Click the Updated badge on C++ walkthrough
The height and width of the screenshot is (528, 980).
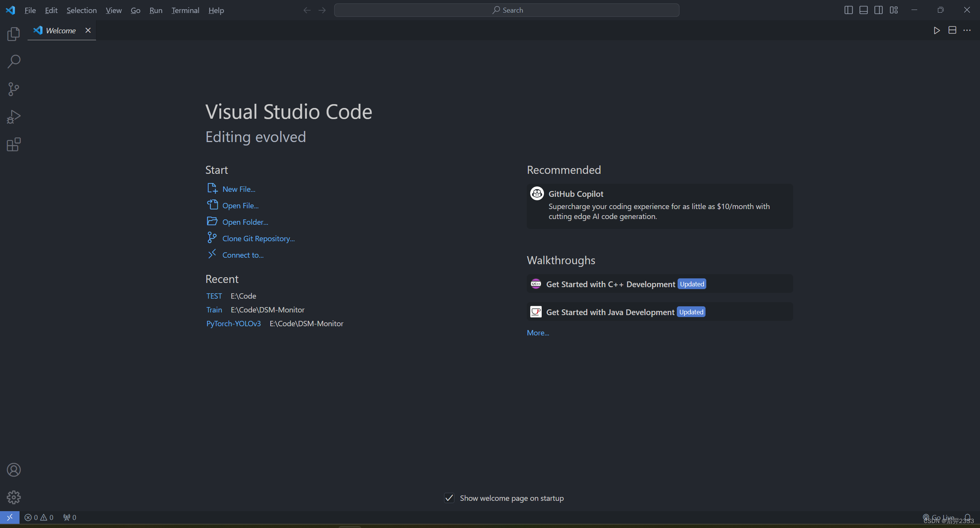tap(692, 284)
